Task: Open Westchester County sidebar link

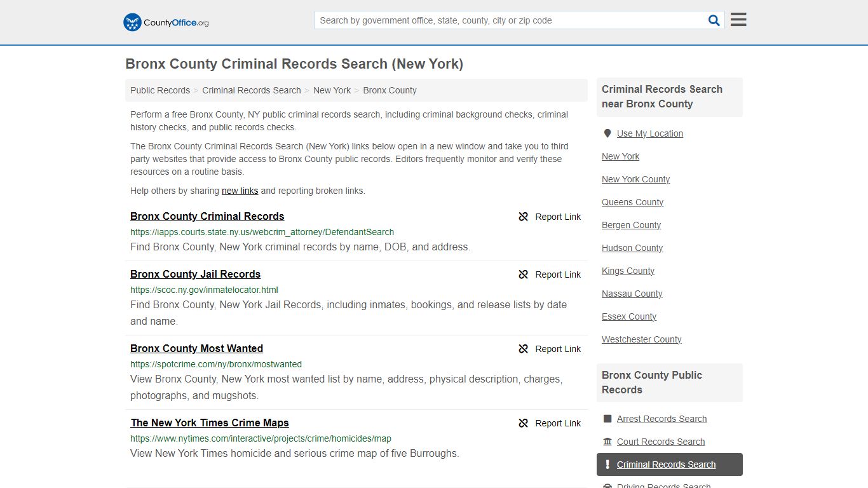Action: tap(641, 339)
